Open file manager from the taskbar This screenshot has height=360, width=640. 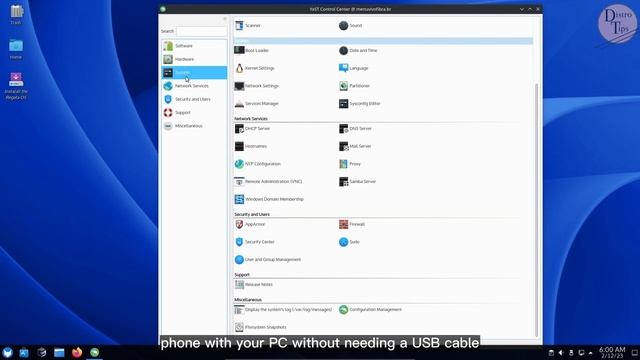(59, 352)
